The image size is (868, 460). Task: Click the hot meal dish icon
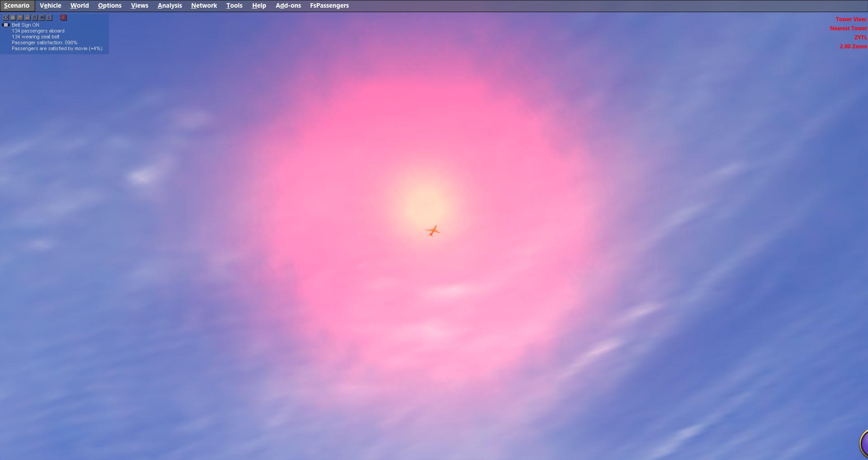(28, 18)
